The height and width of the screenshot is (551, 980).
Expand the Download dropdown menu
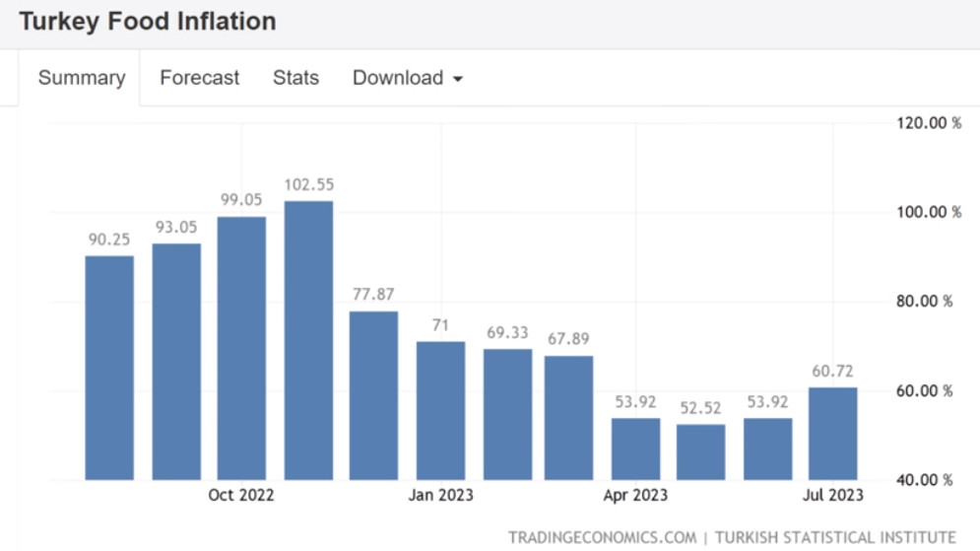[x=408, y=78]
